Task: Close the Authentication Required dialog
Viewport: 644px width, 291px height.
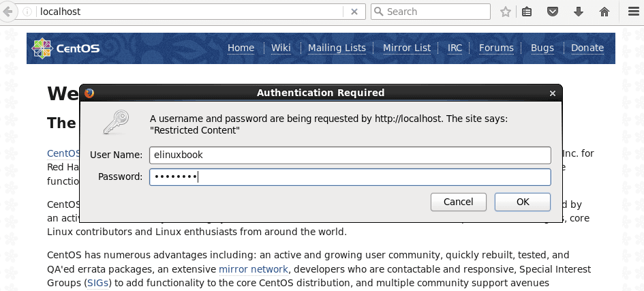Action: (x=553, y=93)
